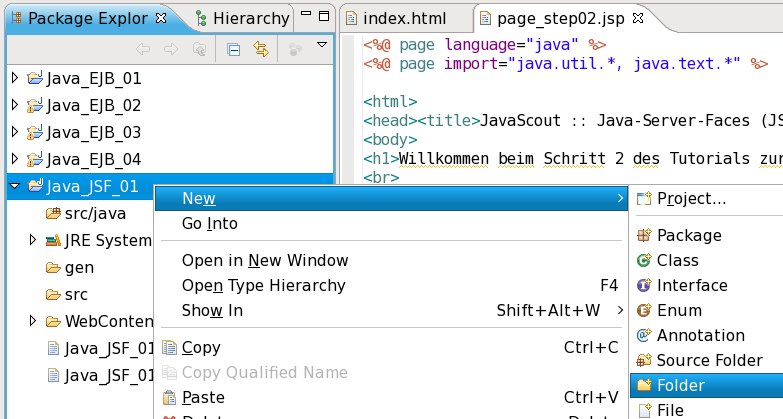Screen dimensions: 783x419
Task: Toggle Link with Editor button
Action: [x=262, y=47]
